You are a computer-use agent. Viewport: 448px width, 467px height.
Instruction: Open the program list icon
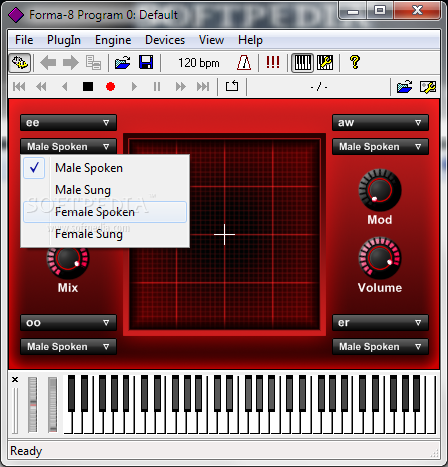click(93, 63)
